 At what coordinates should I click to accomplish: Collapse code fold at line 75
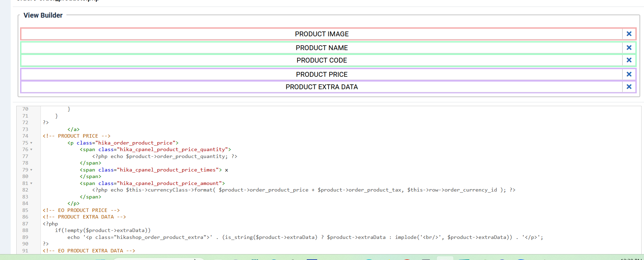coord(31,143)
